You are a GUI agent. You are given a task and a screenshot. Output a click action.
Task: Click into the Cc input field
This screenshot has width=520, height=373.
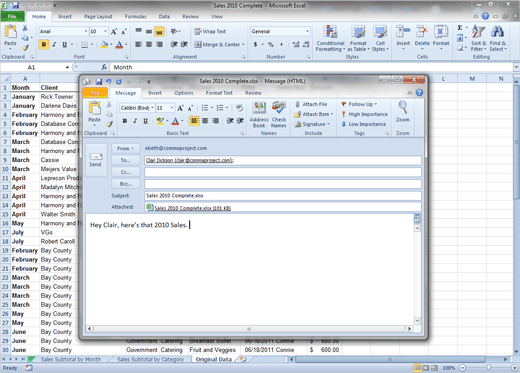coord(283,172)
